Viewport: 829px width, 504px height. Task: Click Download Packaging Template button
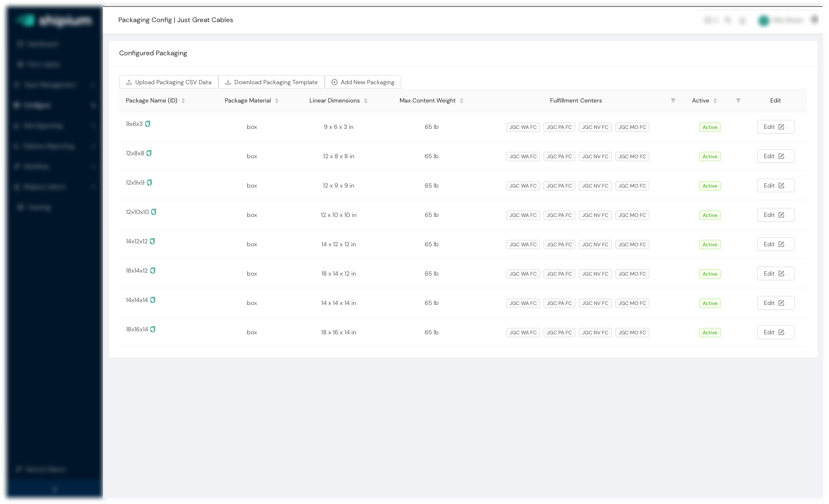click(x=271, y=82)
